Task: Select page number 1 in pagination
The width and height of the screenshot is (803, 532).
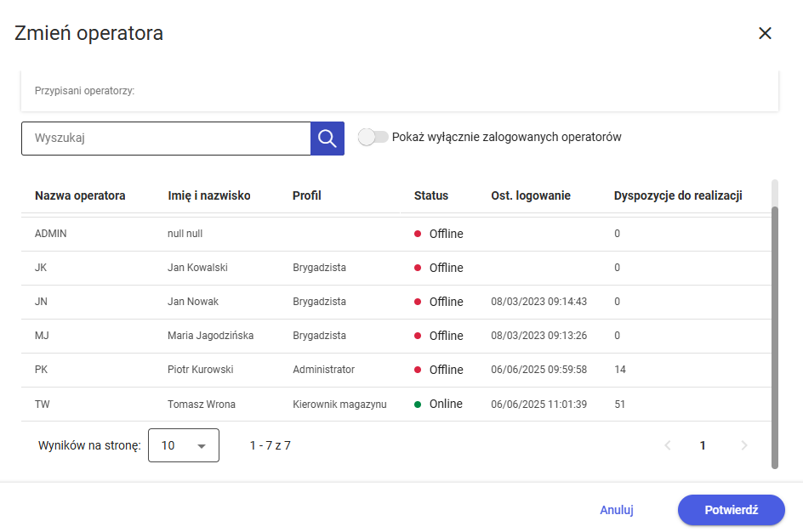Action: coord(703,445)
